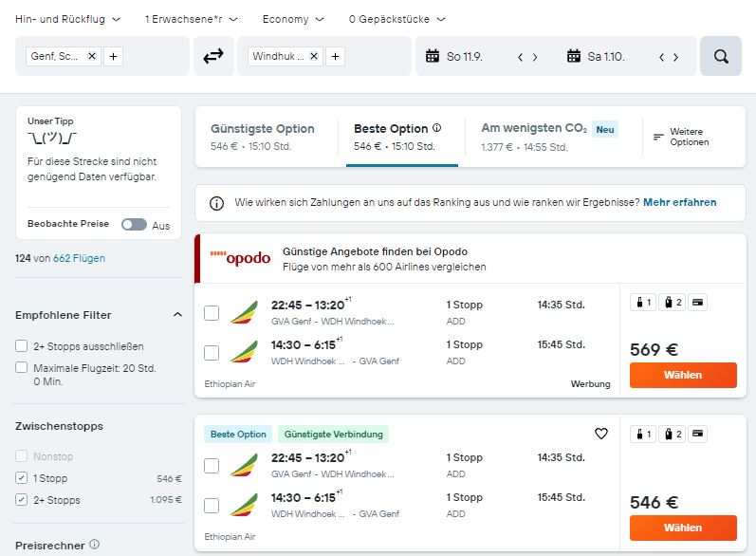The width and height of the screenshot is (756, 556).
Task: Uncheck the 1 Stopp filter
Action: [x=21, y=478]
